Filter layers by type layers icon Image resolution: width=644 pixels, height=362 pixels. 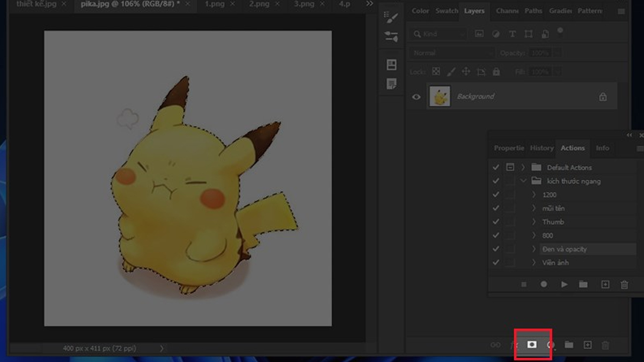click(x=512, y=34)
